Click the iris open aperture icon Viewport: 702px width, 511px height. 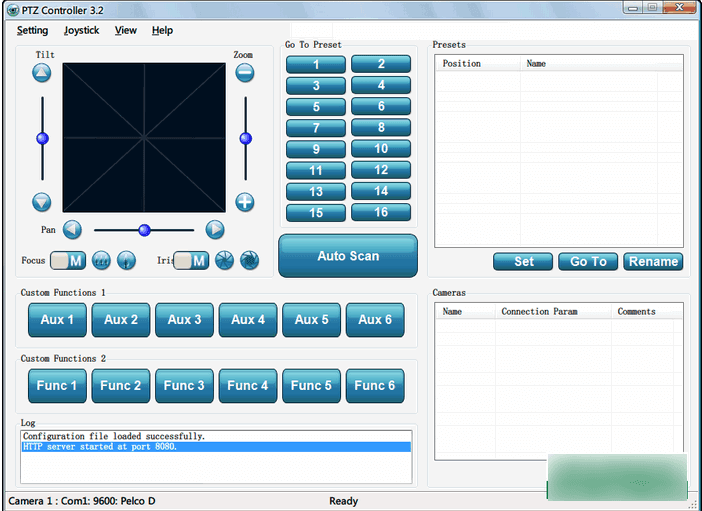click(225, 261)
